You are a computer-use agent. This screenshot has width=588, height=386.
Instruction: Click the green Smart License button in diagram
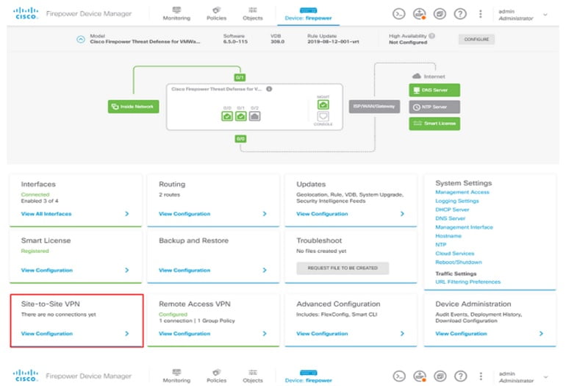pyautogui.click(x=434, y=124)
